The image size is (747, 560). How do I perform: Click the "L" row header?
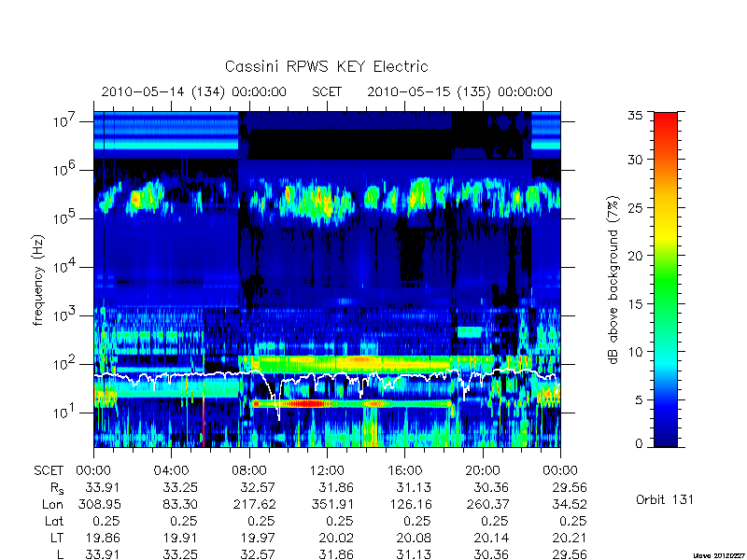[60, 554]
